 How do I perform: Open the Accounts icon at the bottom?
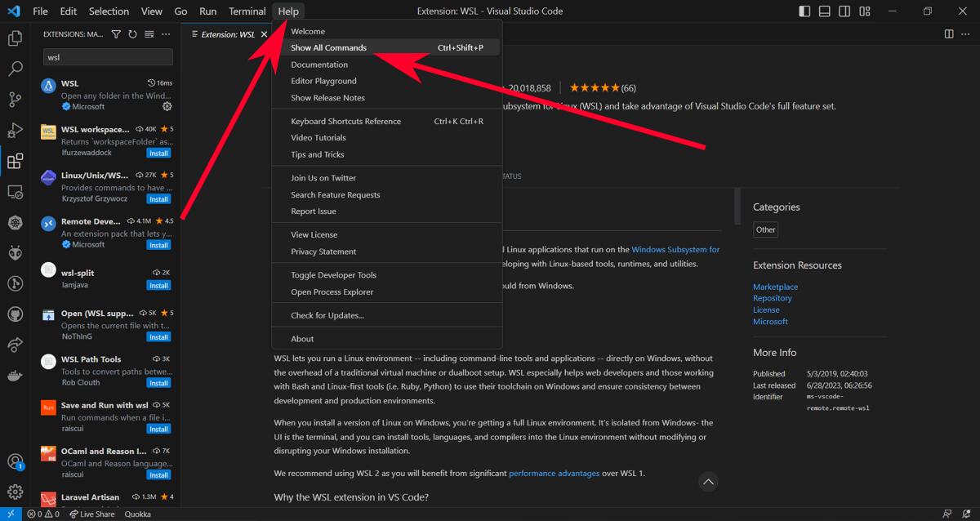tap(15, 460)
